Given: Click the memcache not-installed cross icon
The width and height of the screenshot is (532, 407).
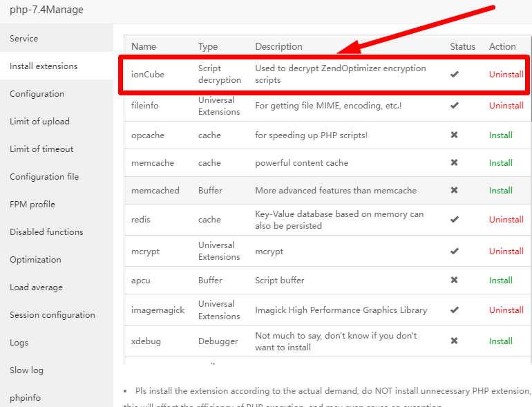Looking at the screenshot, I should 455,163.
